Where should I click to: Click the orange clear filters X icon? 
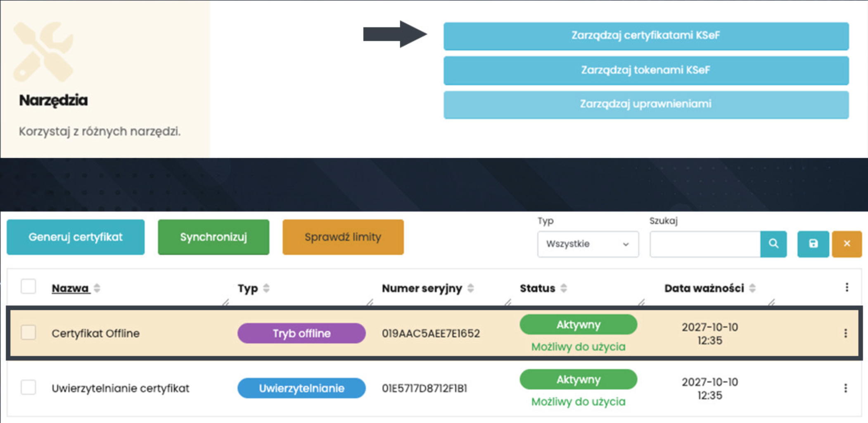coord(847,244)
